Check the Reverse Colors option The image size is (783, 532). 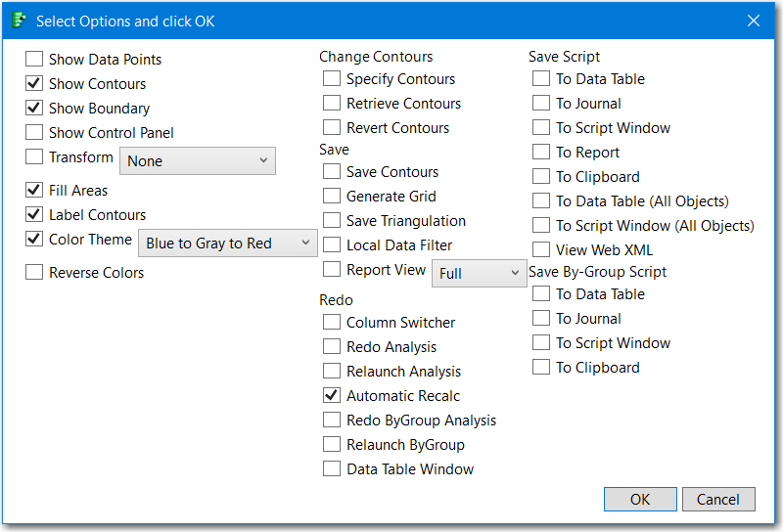click(x=34, y=273)
